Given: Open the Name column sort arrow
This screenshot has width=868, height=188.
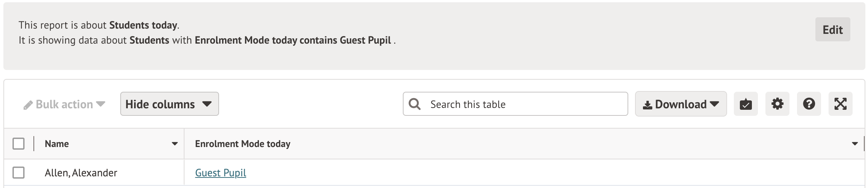Looking at the screenshot, I should pyautogui.click(x=175, y=144).
